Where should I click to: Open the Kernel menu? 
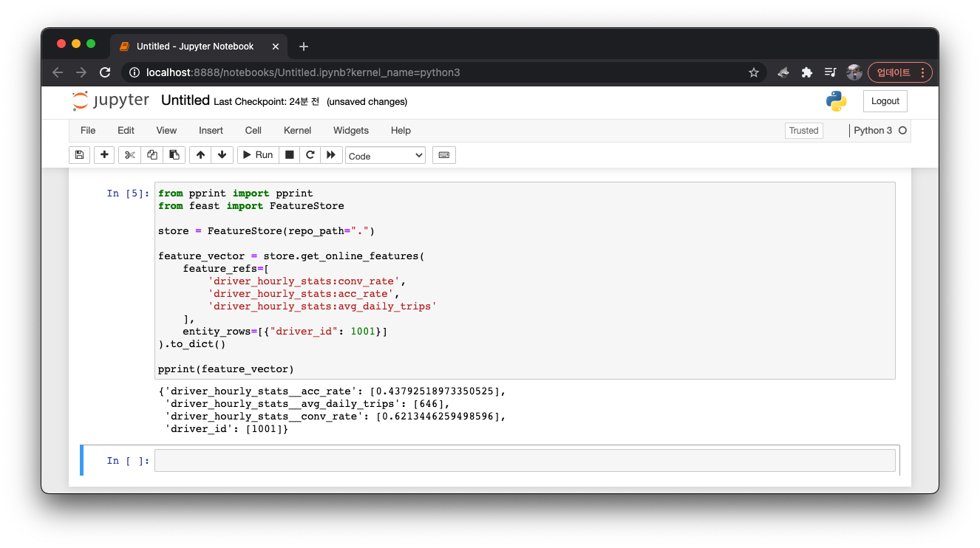pyautogui.click(x=297, y=130)
